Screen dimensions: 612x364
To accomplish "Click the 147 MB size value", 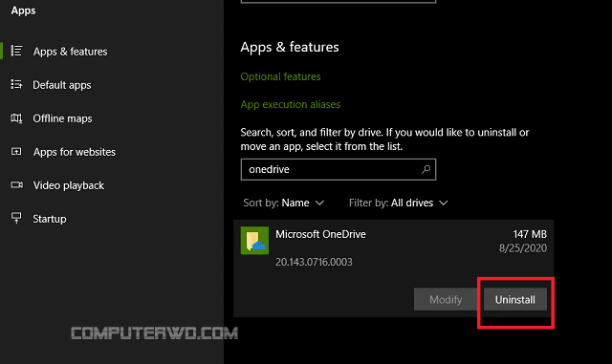I will click(530, 234).
